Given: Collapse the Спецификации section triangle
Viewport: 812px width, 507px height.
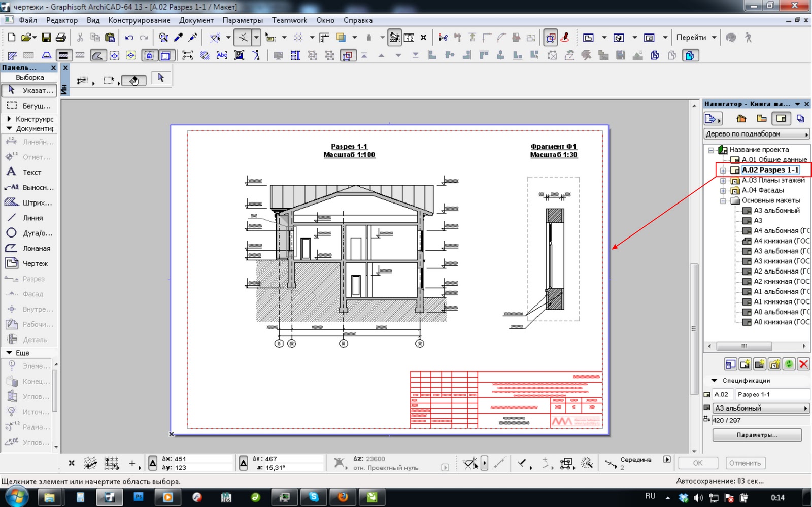Looking at the screenshot, I should pos(714,380).
